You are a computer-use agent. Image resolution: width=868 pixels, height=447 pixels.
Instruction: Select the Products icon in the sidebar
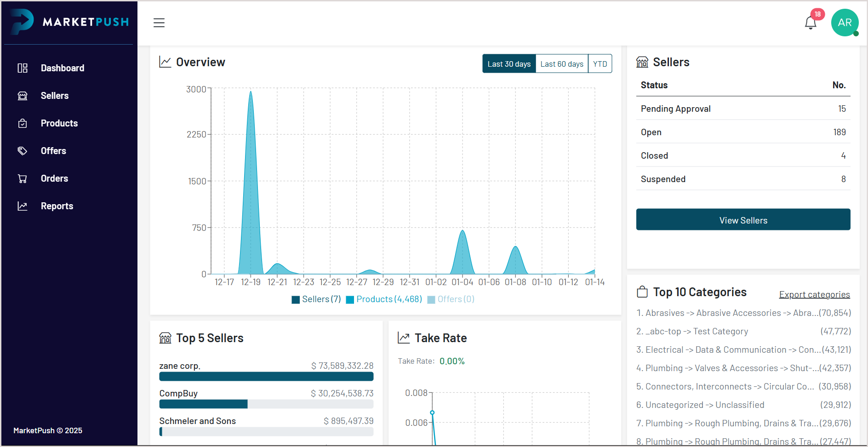[23, 123]
